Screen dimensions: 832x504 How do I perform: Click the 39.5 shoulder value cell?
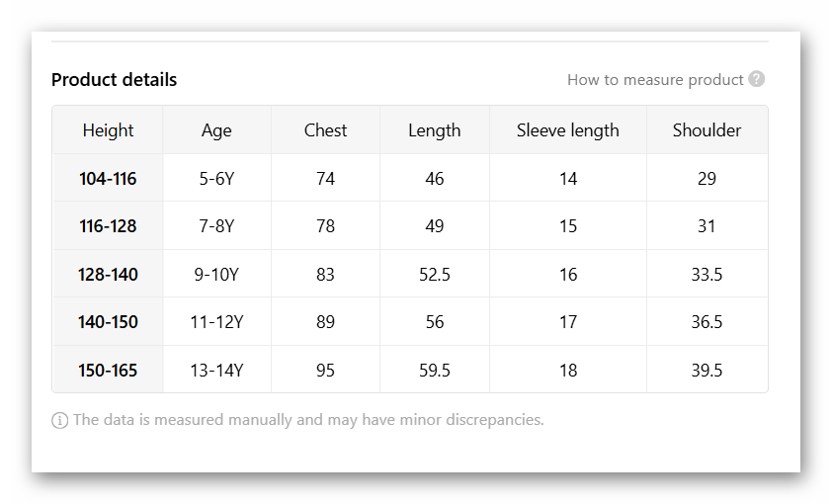click(x=707, y=371)
